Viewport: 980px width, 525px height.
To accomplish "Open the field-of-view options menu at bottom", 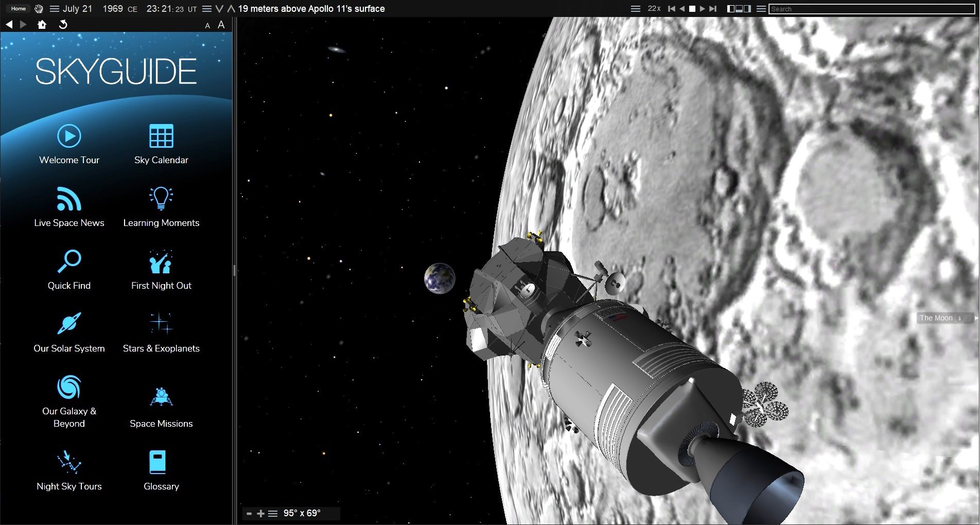I will [x=272, y=513].
